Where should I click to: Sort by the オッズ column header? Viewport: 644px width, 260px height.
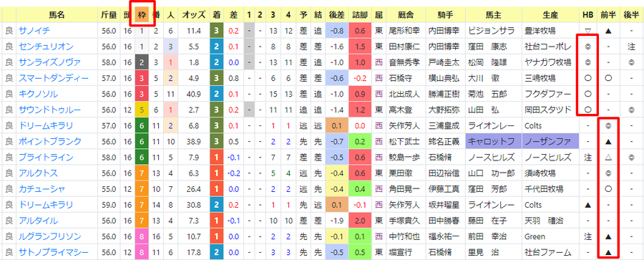pos(193,15)
